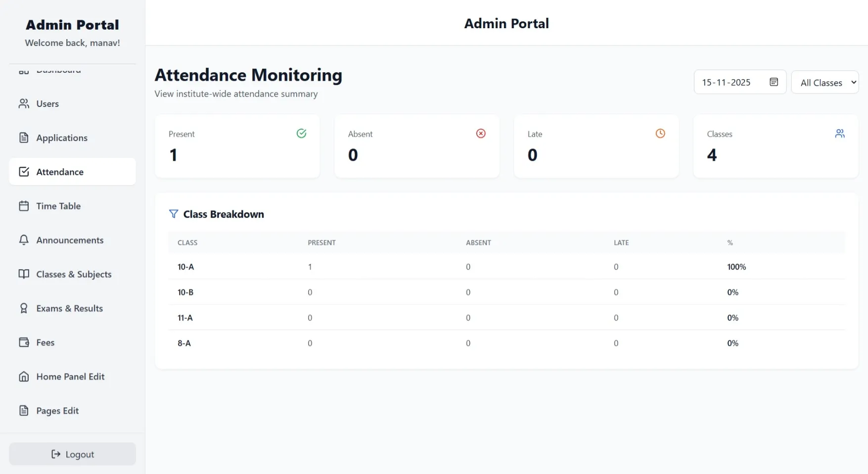Click the filter icon beside Class Breakdown
868x474 pixels.
pyautogui.click(x=173, y=214)
